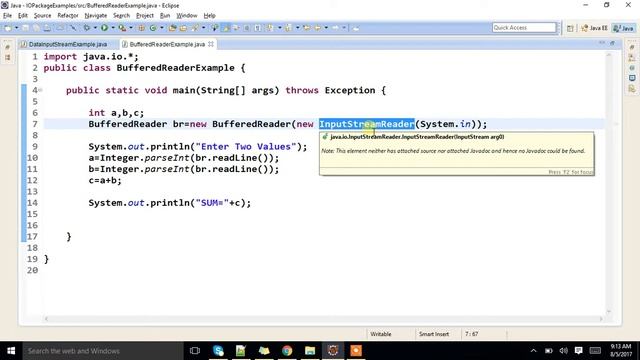The width and height of the screenshot is (640, 360).
Task: Click the 7 : 67 cursor position status
Action: click(471, 334)
